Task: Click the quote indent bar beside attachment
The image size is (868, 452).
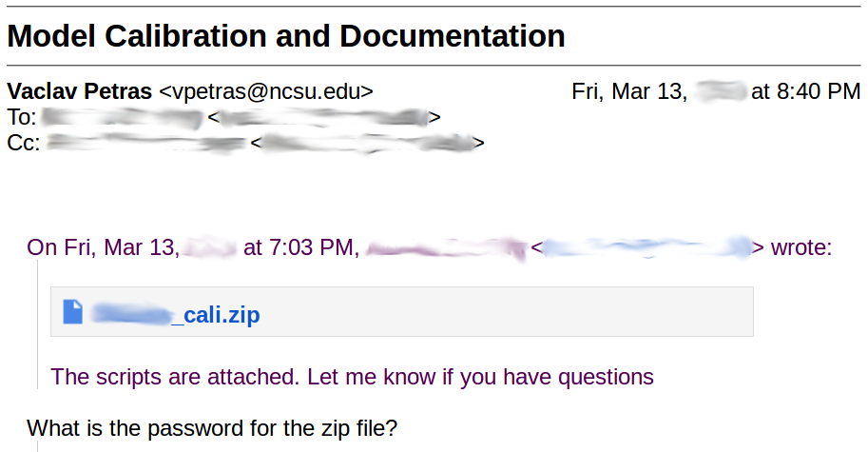Action: [38, 324]
